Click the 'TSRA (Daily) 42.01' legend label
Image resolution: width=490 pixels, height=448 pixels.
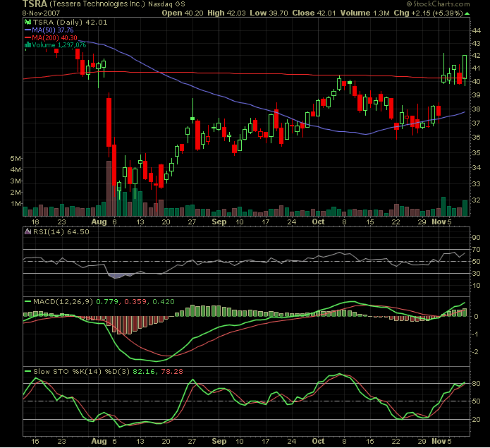[70, 22]
